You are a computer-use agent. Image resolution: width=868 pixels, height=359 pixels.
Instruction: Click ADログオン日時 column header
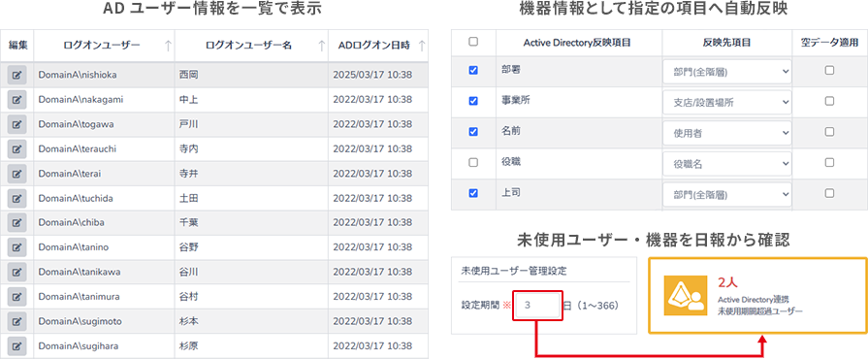378,46
